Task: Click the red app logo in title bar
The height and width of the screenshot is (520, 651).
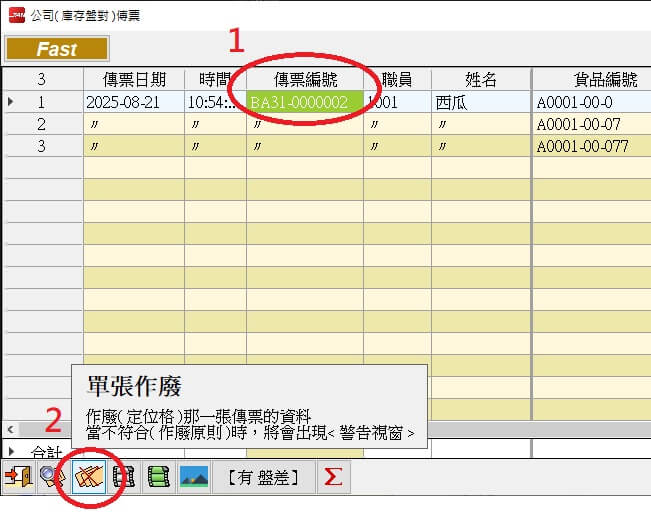Action: tap(16, 15)
